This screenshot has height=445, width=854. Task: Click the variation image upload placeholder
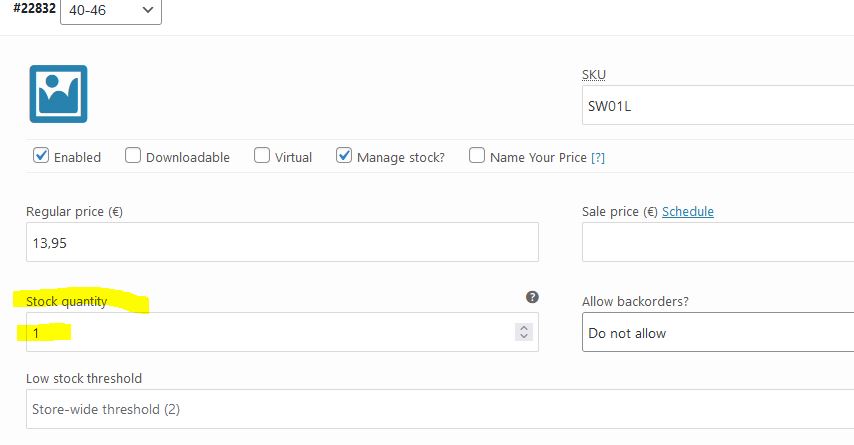click(x=58, y=94)
